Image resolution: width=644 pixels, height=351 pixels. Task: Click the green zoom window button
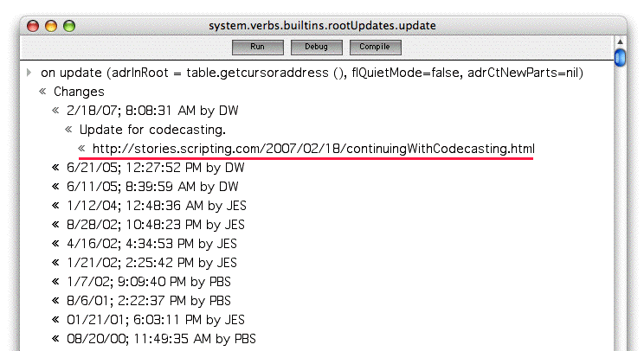(x=69, y=26)
